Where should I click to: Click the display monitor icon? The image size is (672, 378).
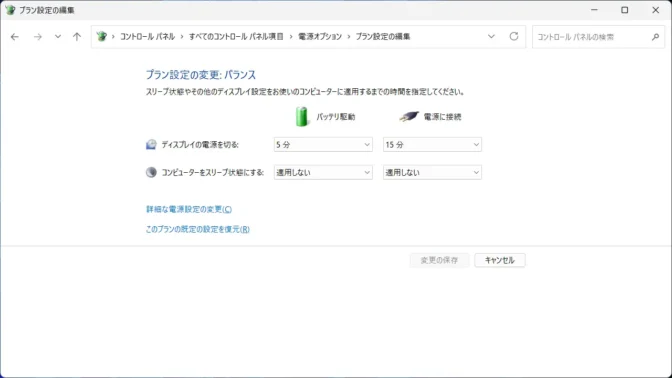pyautogui.click(x=151, y=144)
